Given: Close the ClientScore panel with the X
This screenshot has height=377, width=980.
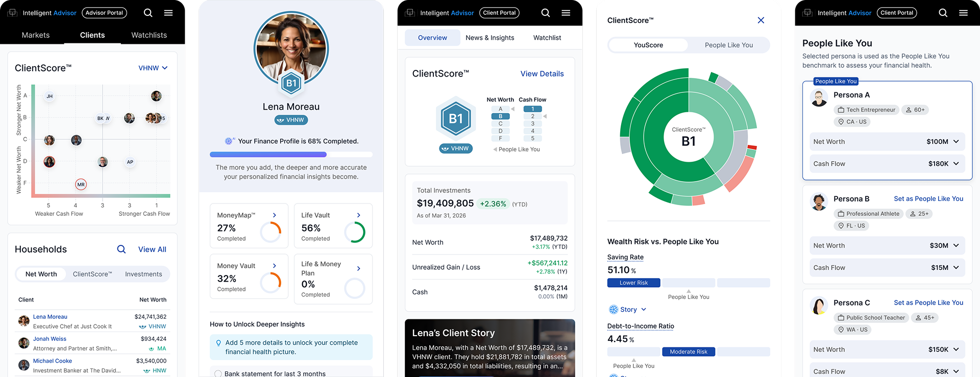Looking at the screenshot, I should (761, 20).
